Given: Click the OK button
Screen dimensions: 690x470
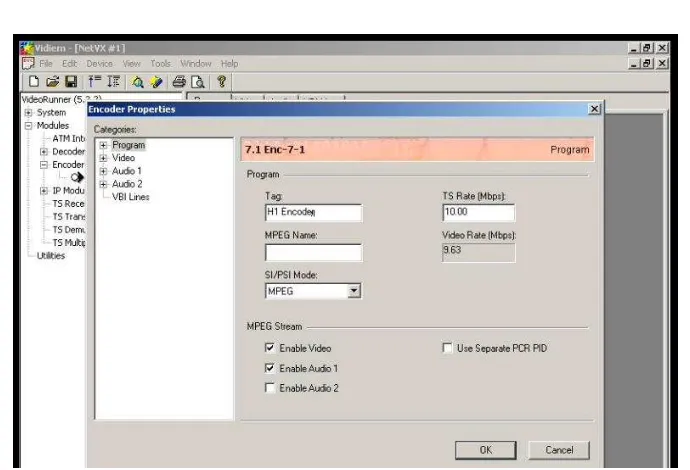Looking at the screenshot, I should tap(485, 450).
